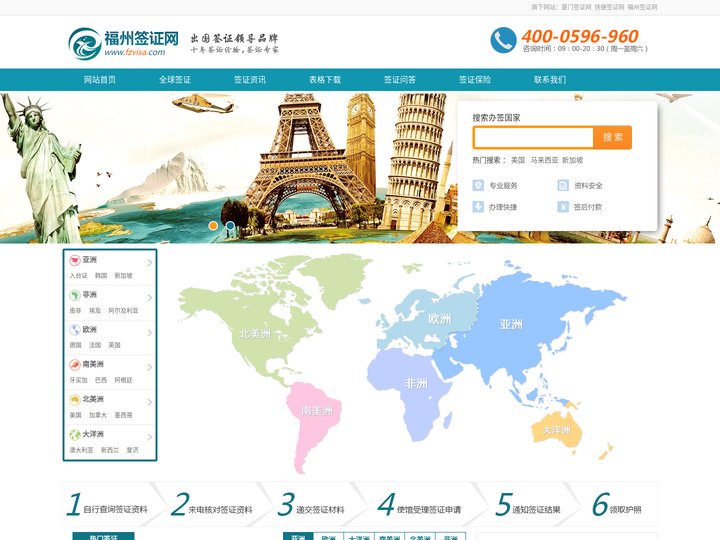Expand the 亚洲 row arrow

[150, 263]
